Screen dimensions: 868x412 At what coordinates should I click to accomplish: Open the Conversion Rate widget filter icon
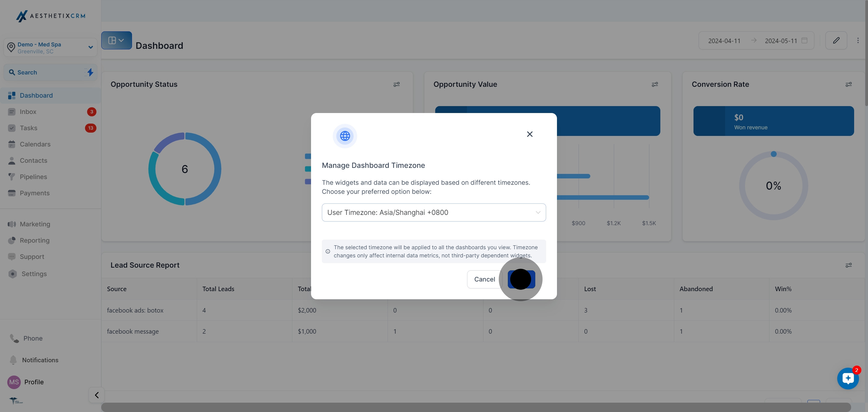pyautogui.click(x=848, y=84)
